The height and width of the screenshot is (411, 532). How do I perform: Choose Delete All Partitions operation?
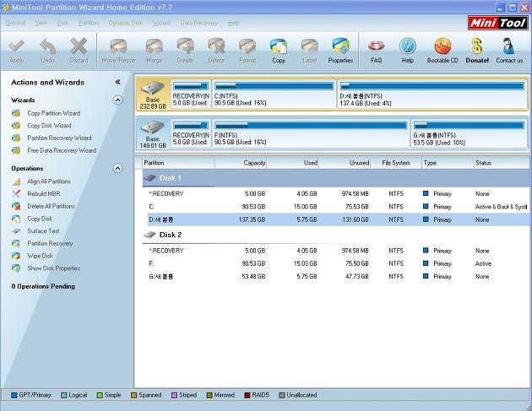point(51,206)
